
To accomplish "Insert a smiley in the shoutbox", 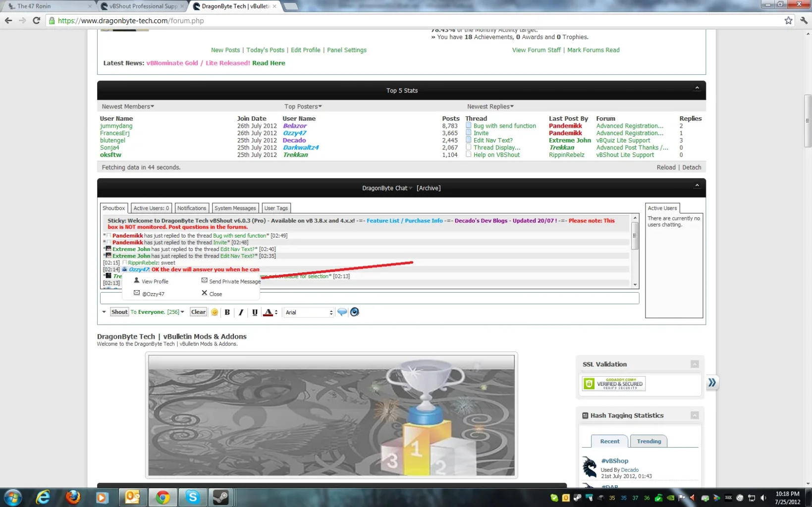I will 215,312.
